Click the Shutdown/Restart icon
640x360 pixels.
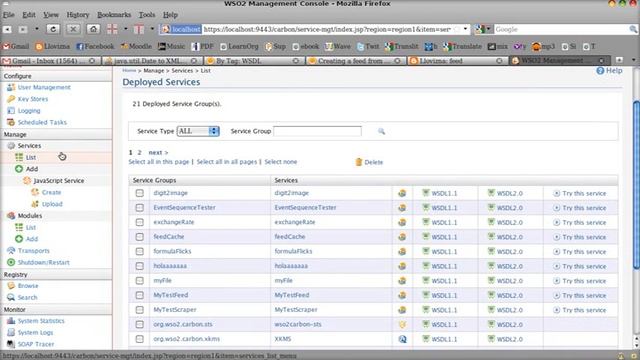pos(11,262)
